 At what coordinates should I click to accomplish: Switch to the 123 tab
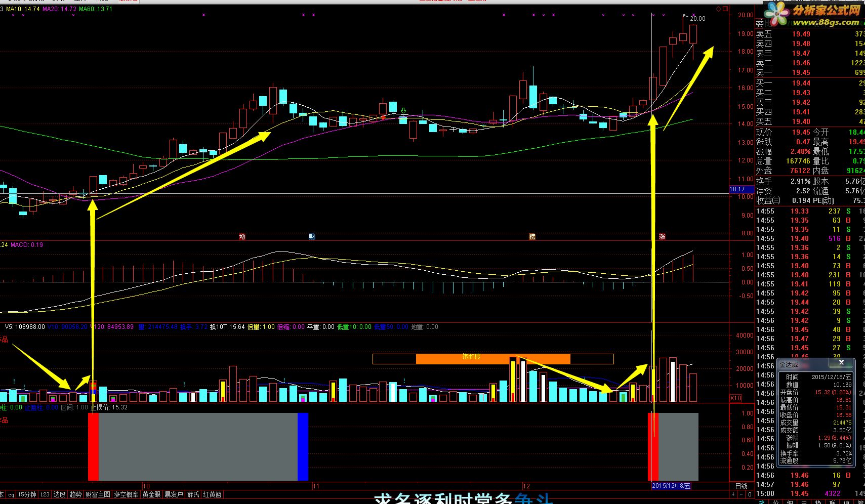(45, 494)
